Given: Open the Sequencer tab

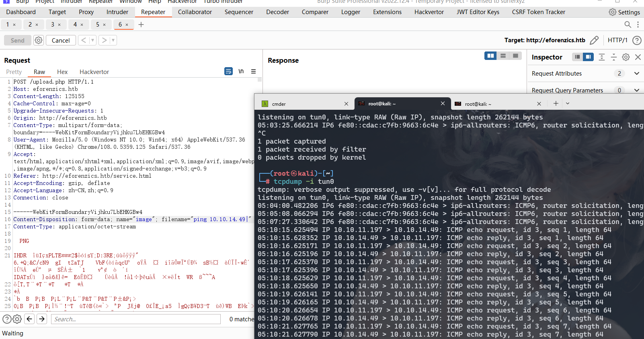Looking at the screenshot, I should pos(239,12).
